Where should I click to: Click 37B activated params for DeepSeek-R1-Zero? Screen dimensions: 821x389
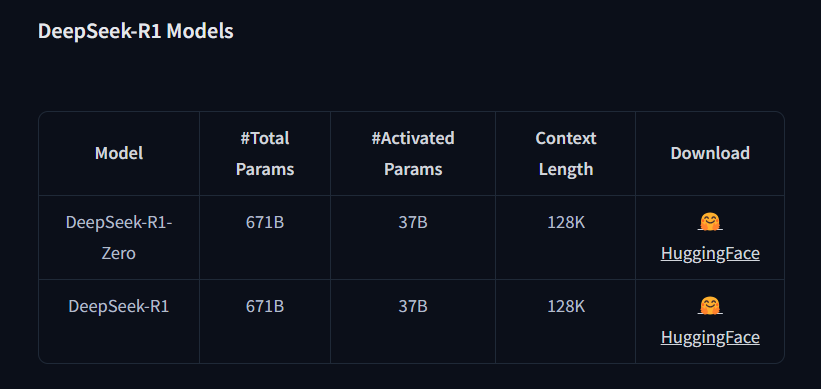click(x=413, y=223)
